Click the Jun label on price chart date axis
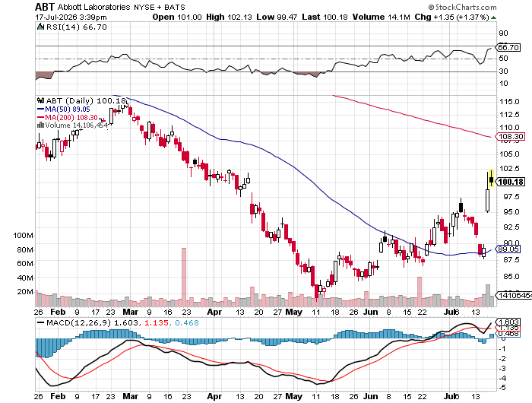The image size is (532, 403). [x=371, y=312]
